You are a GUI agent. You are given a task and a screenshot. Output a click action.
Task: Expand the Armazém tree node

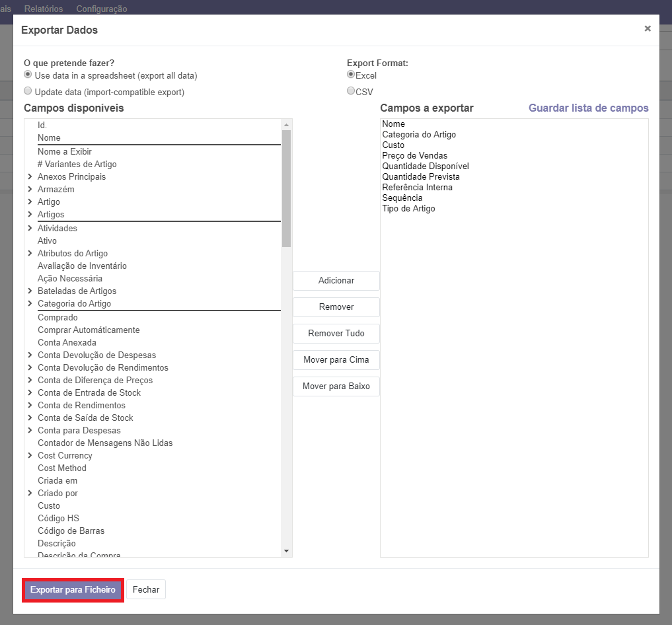tap(30, 190)
